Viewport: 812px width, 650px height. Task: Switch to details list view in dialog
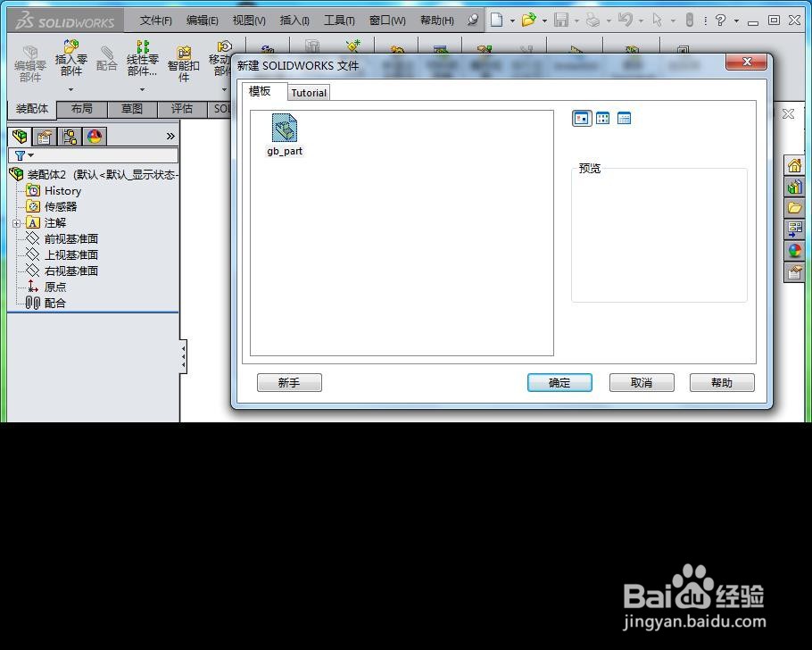tap(624, 118)
